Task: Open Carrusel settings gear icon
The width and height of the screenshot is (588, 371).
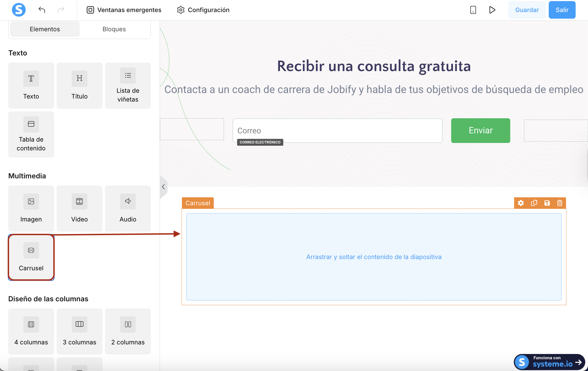Action: pyautogui.click(x=521, y=203)
